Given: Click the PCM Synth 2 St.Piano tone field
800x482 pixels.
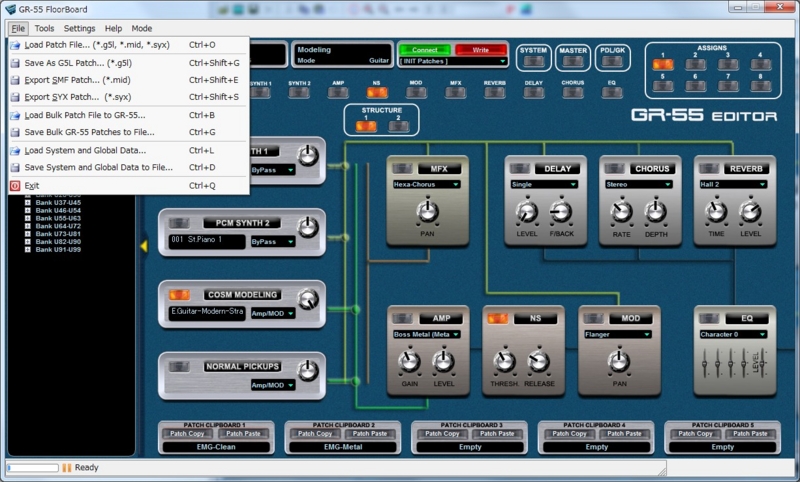Looking at the screenshot, I should pos(205,241).
